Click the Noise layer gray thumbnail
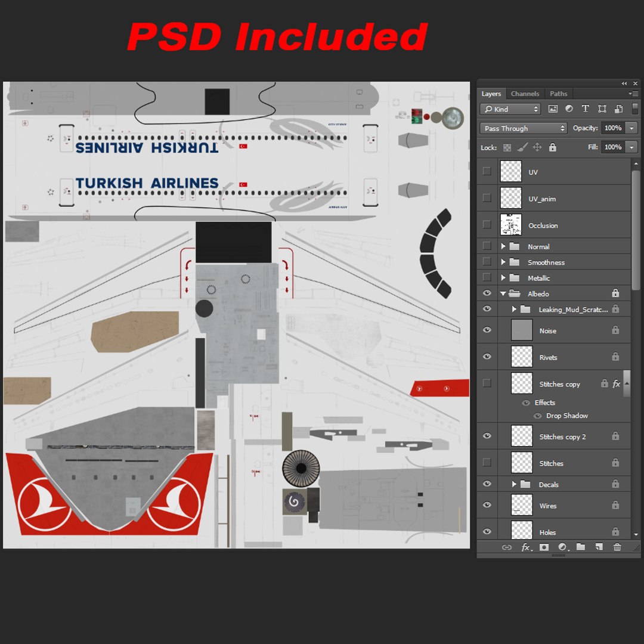This screenshot has width=644, height=644. tap(522, 330)
